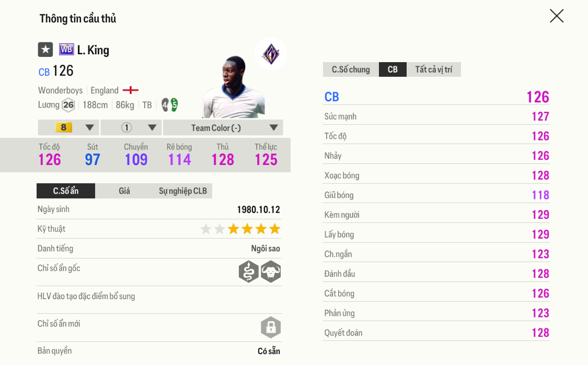Open the upgrade level 8 dropdown
Image resolution: width=588 pixels, height=365 pixels.
68,127
